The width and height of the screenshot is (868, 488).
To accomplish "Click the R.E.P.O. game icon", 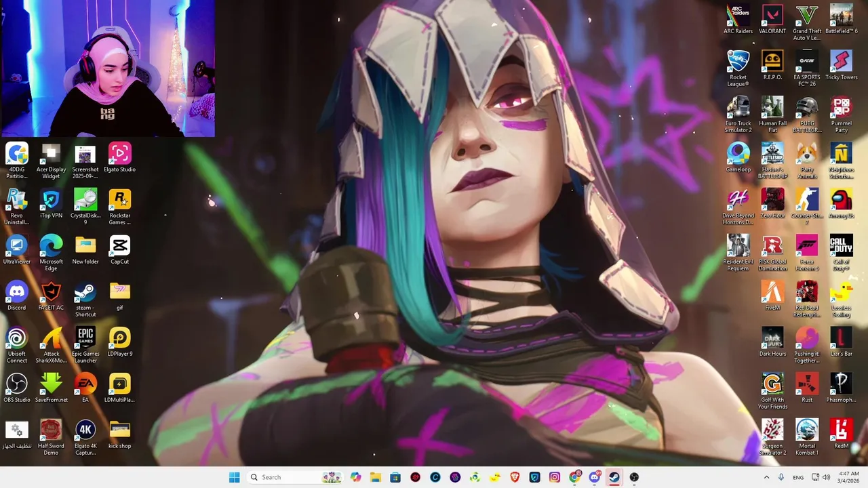I will point(772,66).
